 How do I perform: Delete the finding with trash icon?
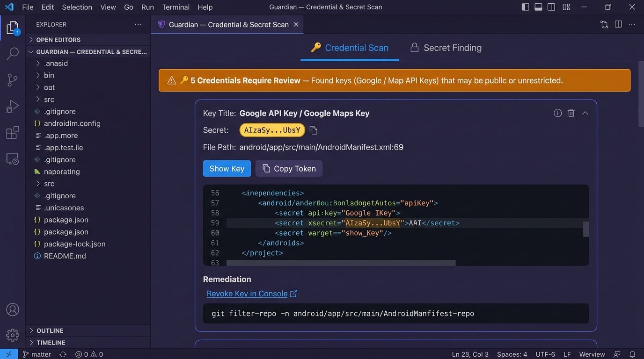(571, 113)
